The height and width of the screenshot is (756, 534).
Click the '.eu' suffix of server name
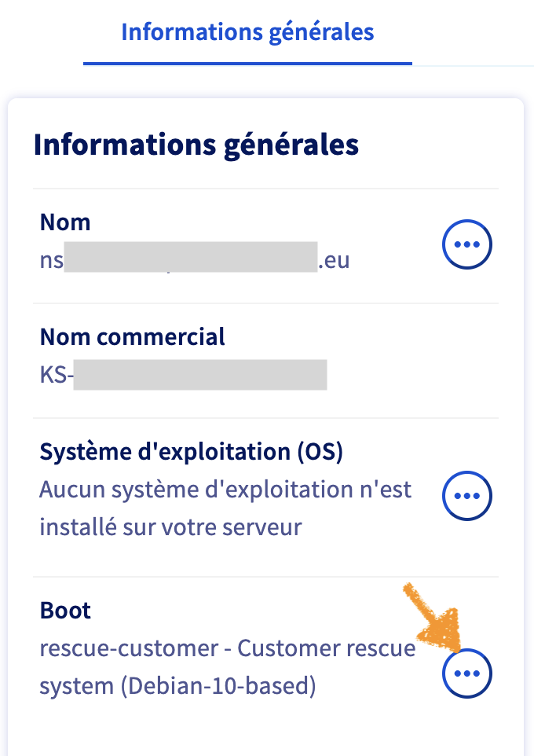pos(334,261)
